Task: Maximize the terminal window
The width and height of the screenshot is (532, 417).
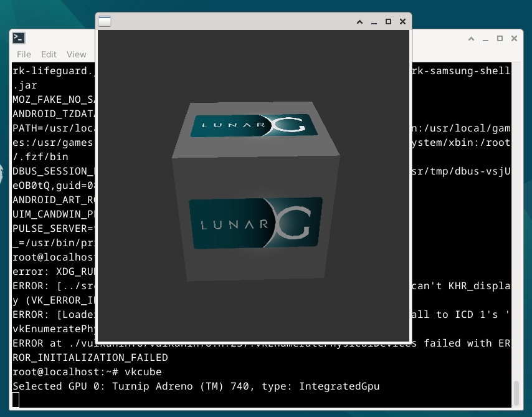Action: pyautogui.click(x=500, y=39)
